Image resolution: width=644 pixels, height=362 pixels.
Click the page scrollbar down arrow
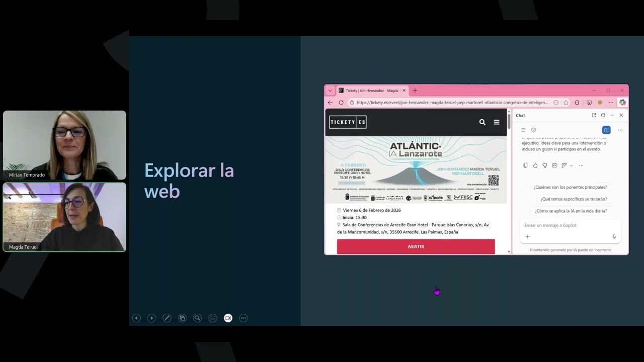point(509,251)
